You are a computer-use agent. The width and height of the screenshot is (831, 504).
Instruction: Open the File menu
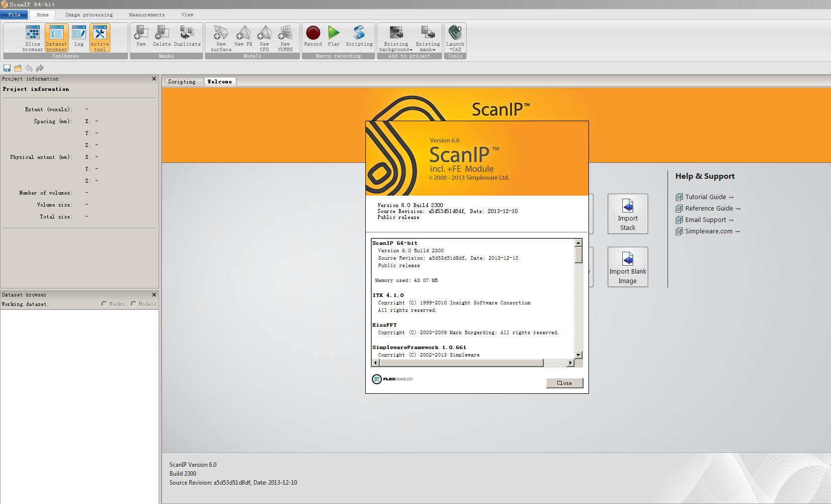[x=14, y=15]
